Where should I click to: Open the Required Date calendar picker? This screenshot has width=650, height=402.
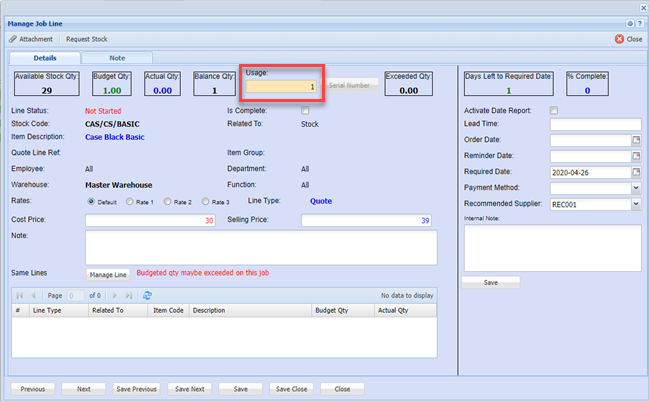click(635, 172)
